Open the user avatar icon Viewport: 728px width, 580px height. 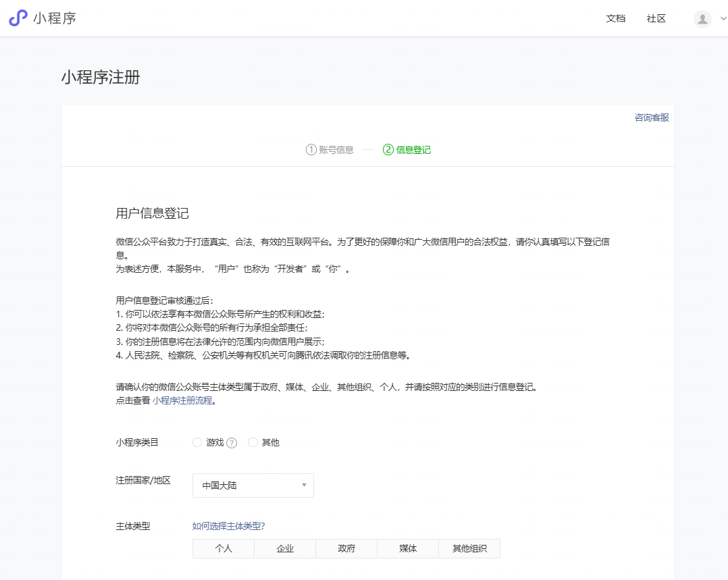(x=702, y=19)
